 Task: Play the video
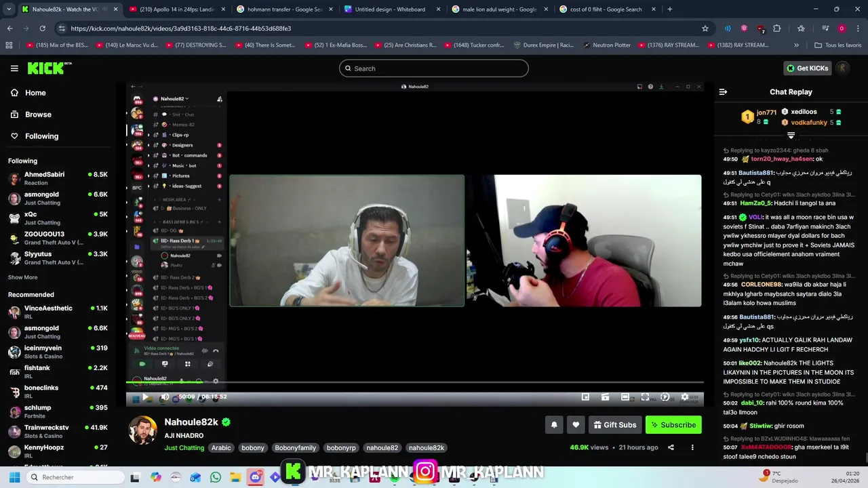pos(144,397)
